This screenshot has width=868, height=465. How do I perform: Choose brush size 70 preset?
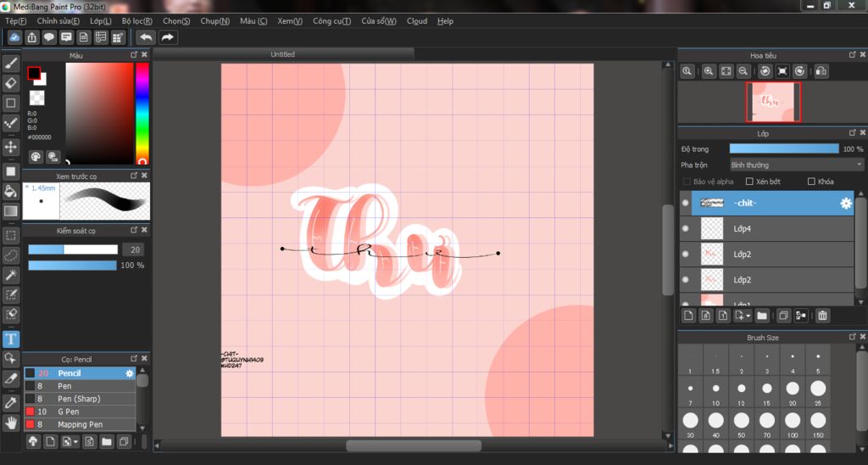(x=766, y=423)
